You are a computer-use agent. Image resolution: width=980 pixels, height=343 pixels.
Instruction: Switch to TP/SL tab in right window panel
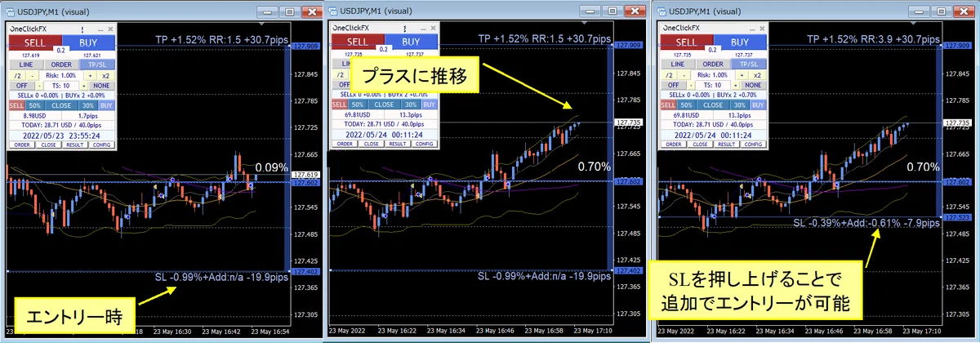click(x=747, y=65)
